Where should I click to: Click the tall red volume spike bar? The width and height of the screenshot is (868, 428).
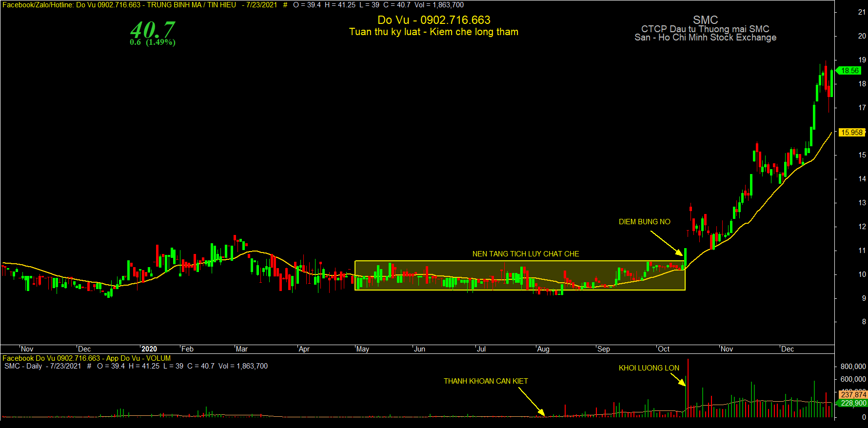point(688,388)
